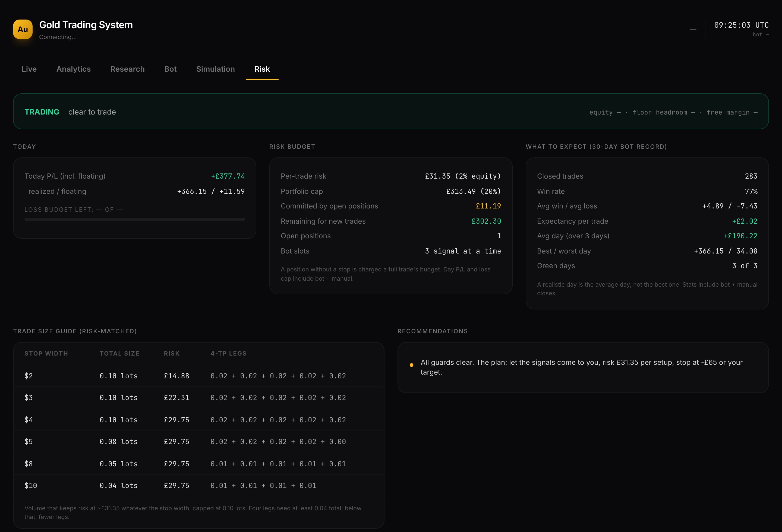The height and width of the screenshot is (532, 782).
Task: Click the £313.49 (20%) portfolio cap value
Action: (474, 191)
